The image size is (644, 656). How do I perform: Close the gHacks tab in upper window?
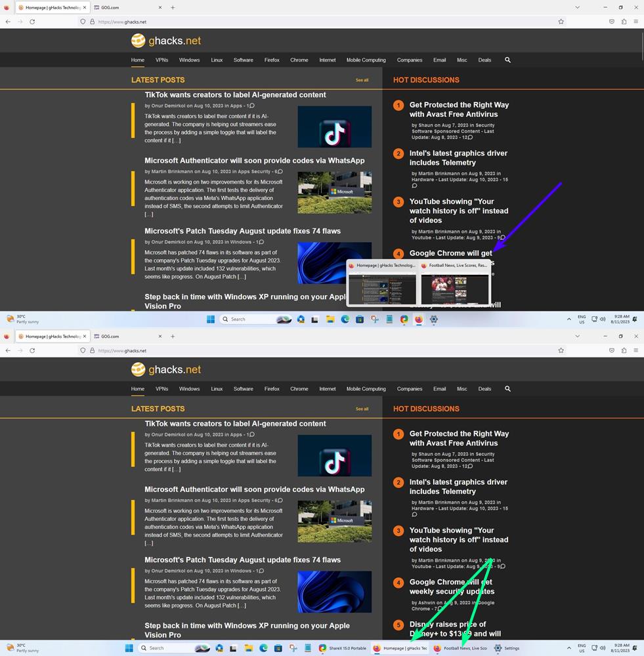pos(85,7)
